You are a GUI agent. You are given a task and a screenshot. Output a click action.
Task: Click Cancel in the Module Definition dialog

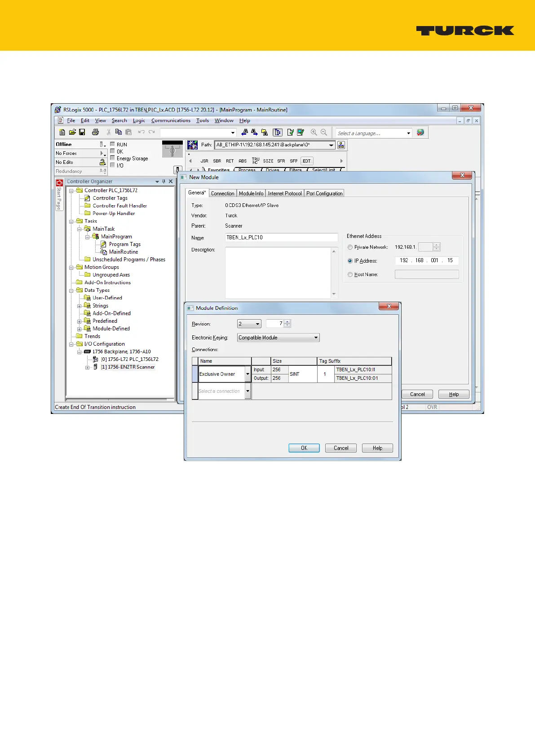[x=341, y=448]
